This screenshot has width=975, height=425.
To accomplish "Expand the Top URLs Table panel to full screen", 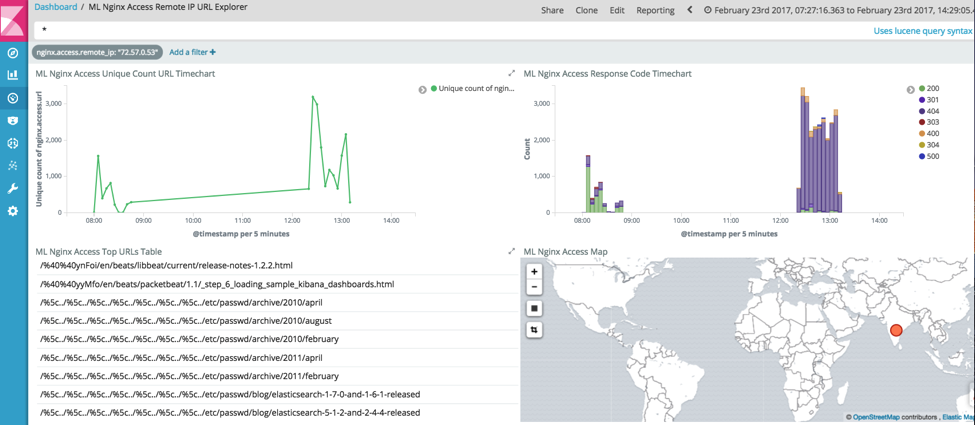I will click(x=512, y=251).
